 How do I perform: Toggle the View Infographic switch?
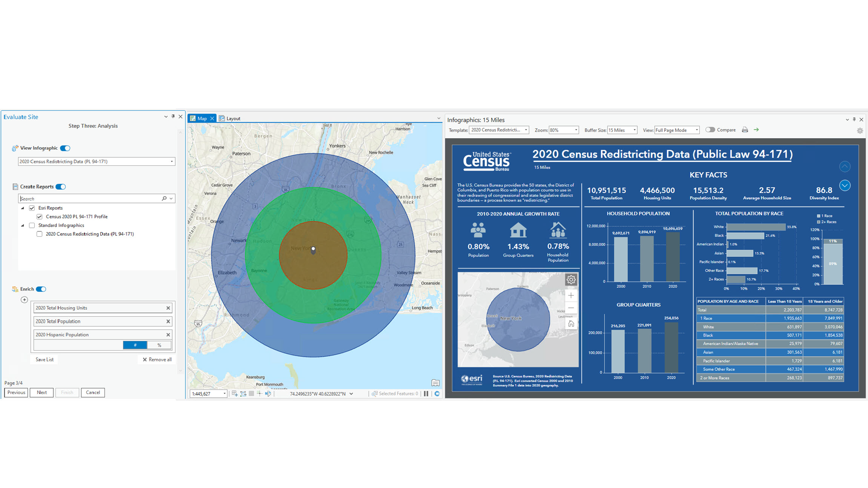[65, 148]
